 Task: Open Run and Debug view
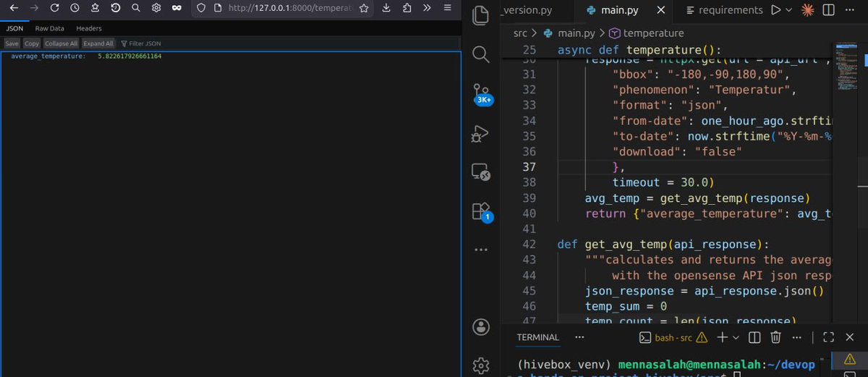(480, 133)
